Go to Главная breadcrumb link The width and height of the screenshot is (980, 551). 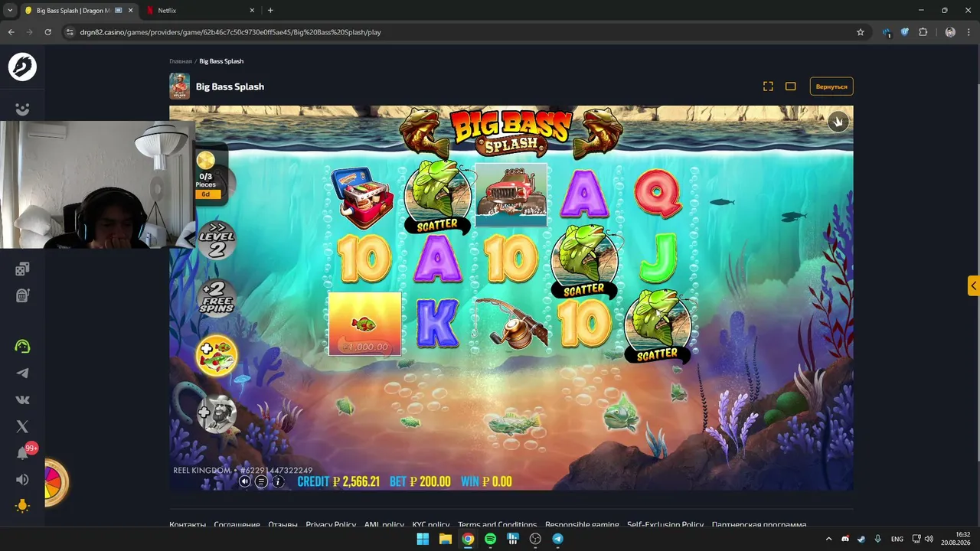[x=181, y=61]
